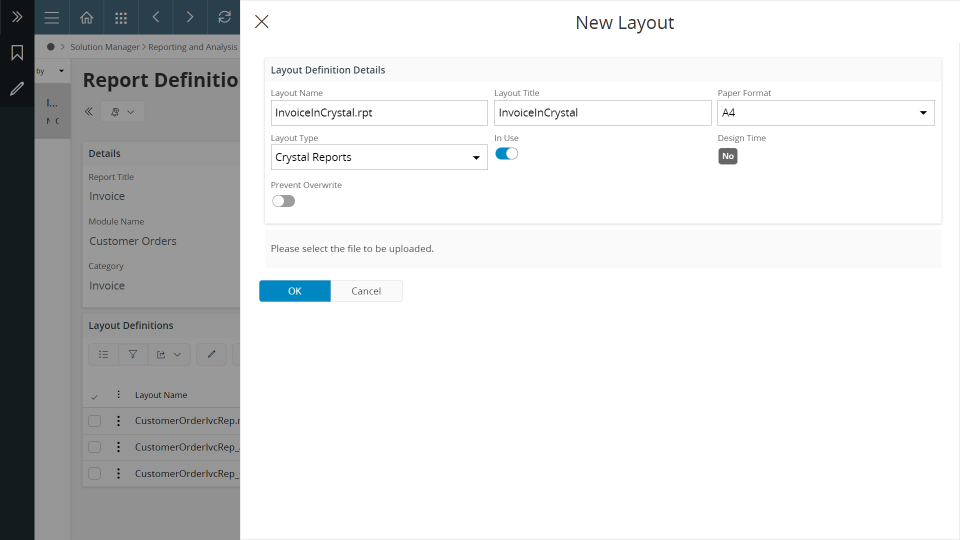This screenshot has height=540, width=960.
Task: Navigate back with the left arrow
Action: [x=156, y=17]
